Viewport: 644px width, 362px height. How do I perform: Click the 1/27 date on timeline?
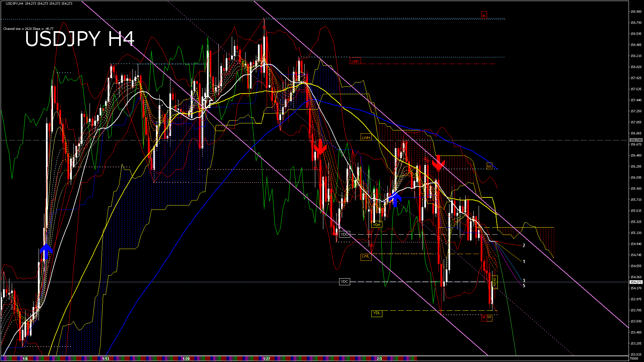tap(267, 359)
